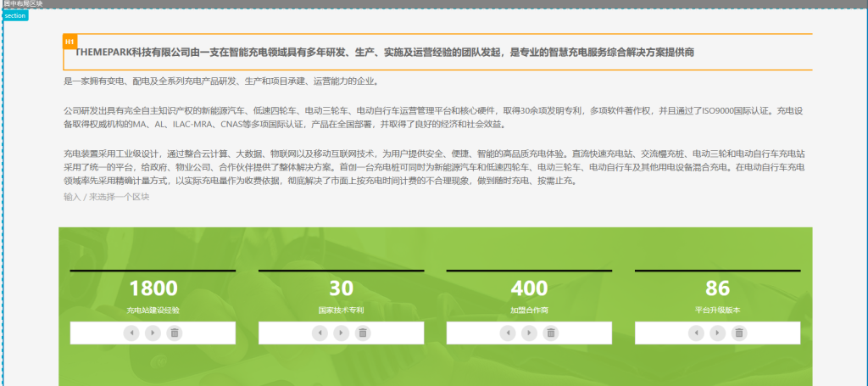868x386 pixels.
Task: Move the 400 加盟合作商 counter left
Action: point(508,333)
